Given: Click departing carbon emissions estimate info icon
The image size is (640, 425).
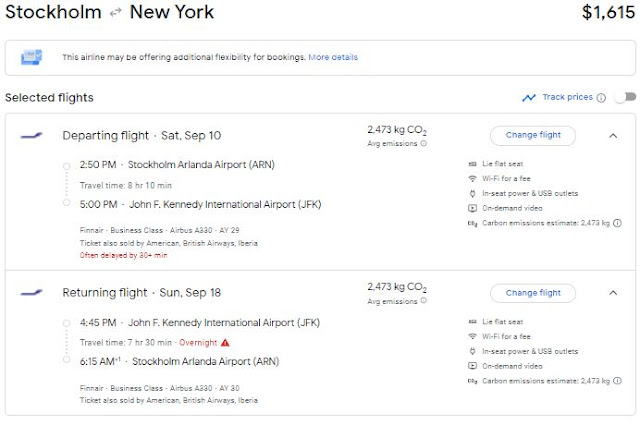Looking at the screenshot, I should [617, 223].
